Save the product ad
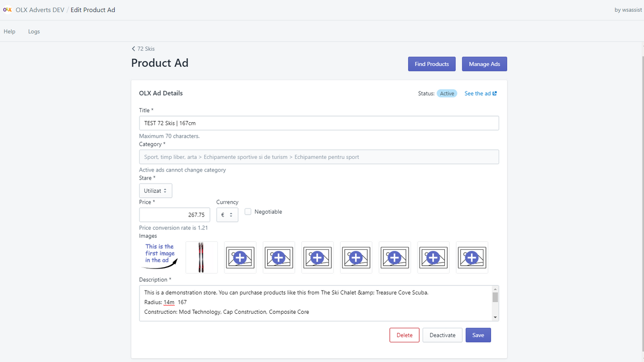Viewport: 644px width, 362px height. [477, 335]
